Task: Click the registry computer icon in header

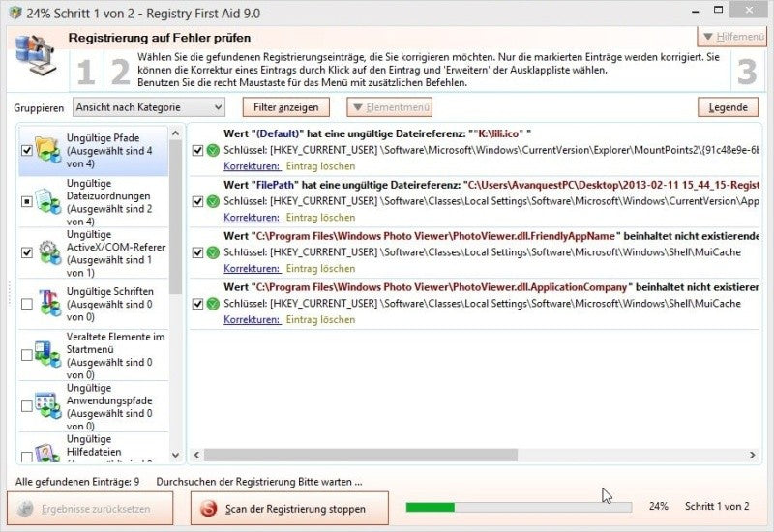Action: [35, 54]
